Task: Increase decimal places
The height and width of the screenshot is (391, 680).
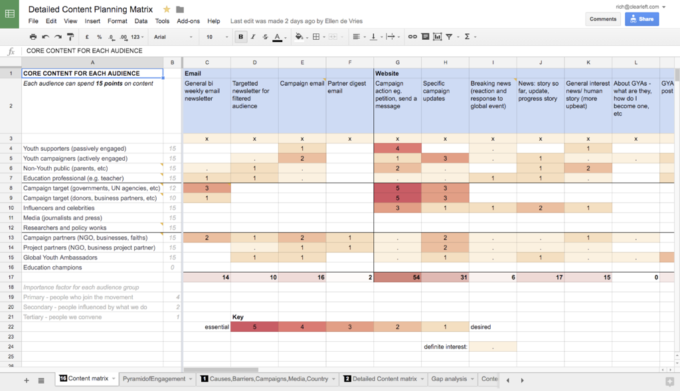Action: pyautogui.click(x=124, y=37)
